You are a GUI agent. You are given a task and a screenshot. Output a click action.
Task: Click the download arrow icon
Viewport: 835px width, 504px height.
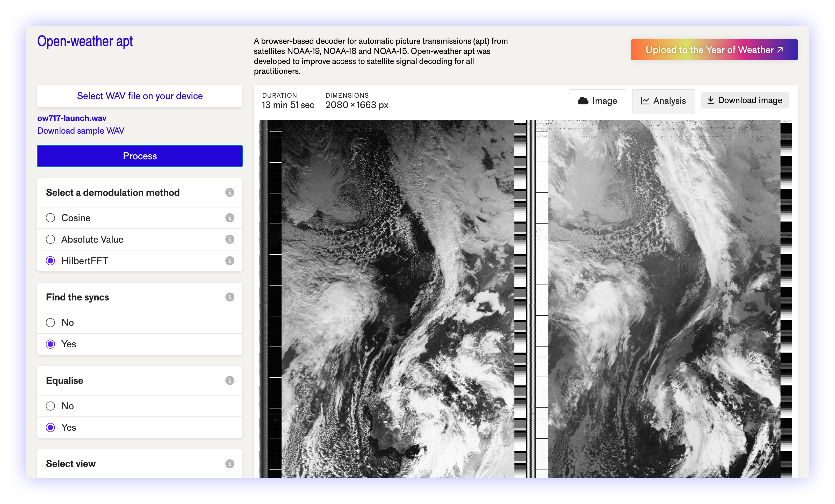(711, 100)
